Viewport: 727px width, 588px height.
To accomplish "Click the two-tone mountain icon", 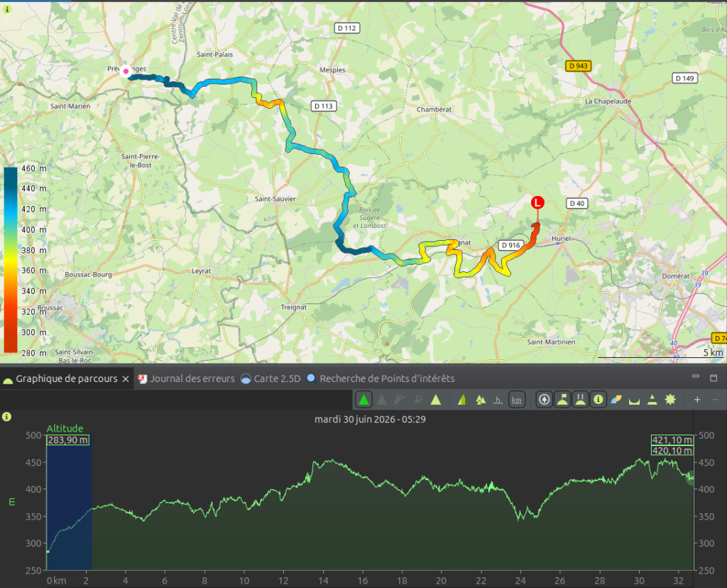I will click(462, 399).
